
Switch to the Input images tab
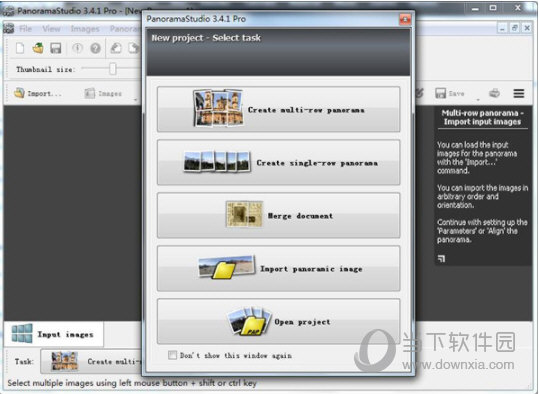pyautogui.click(x=54, y=334)
